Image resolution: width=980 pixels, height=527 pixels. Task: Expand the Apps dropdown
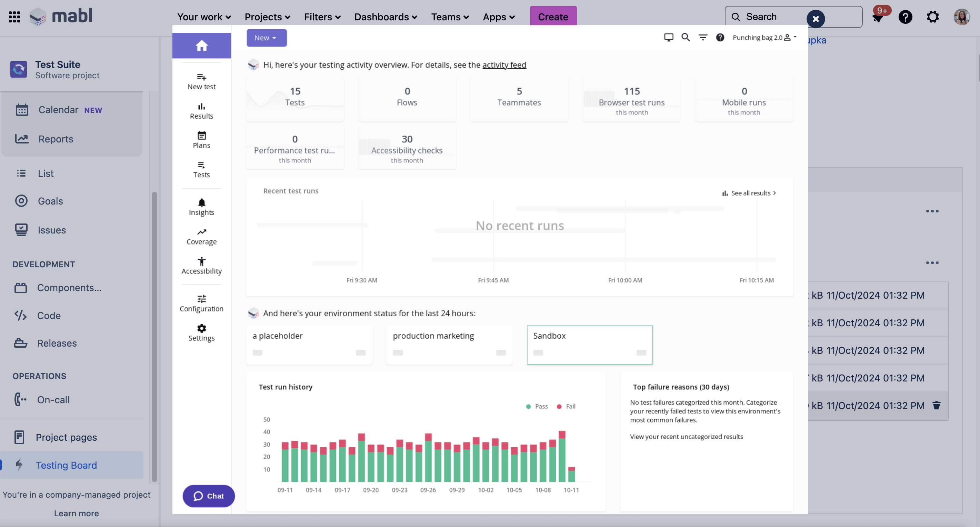[x=499, y=17]
